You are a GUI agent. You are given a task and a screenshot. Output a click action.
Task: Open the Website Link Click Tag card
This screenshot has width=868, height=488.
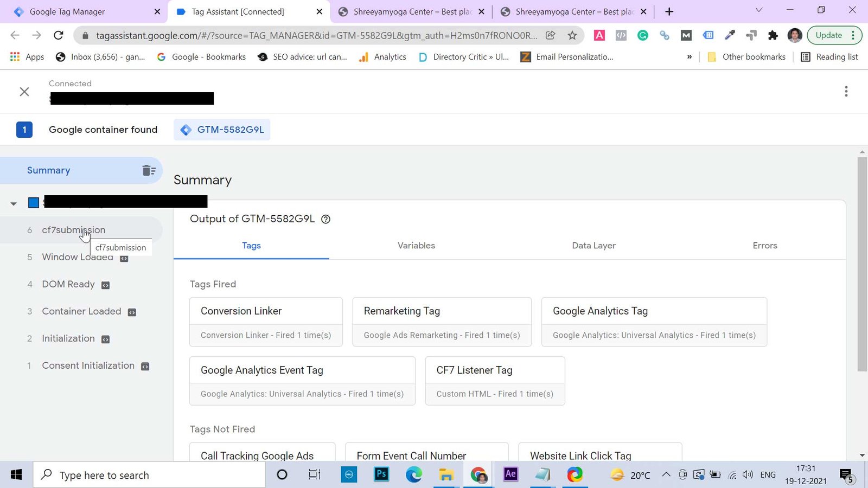[x=600, y=452]
